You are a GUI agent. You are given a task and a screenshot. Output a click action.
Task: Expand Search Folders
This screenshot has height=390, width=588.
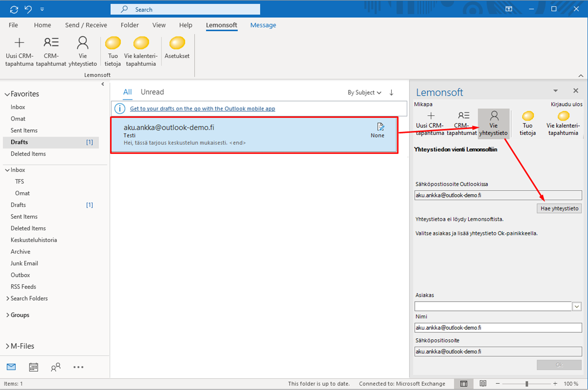pyautogui.click(x=7, y=298)
